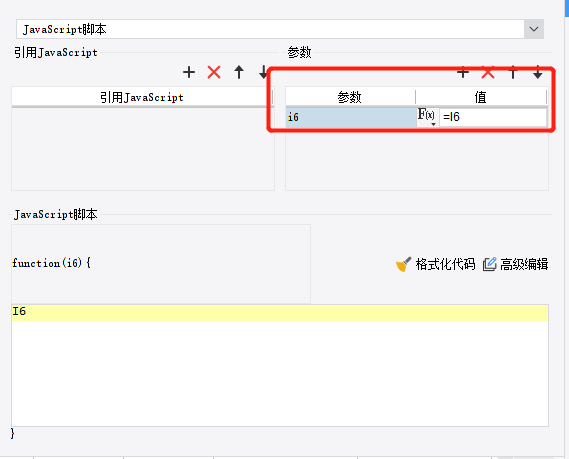Click the 格式化代码 format code button
The width and height of the screenshot is (569, 459).
[435, 264]
